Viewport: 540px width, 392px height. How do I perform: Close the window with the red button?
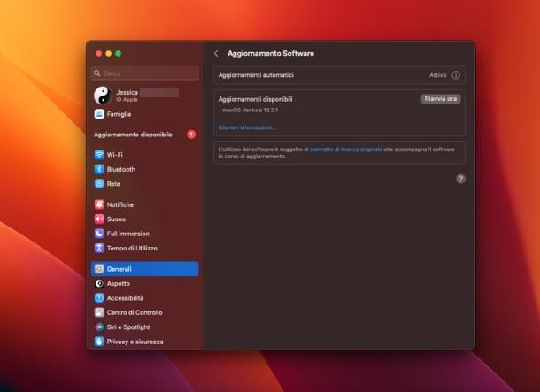point(99,53)
